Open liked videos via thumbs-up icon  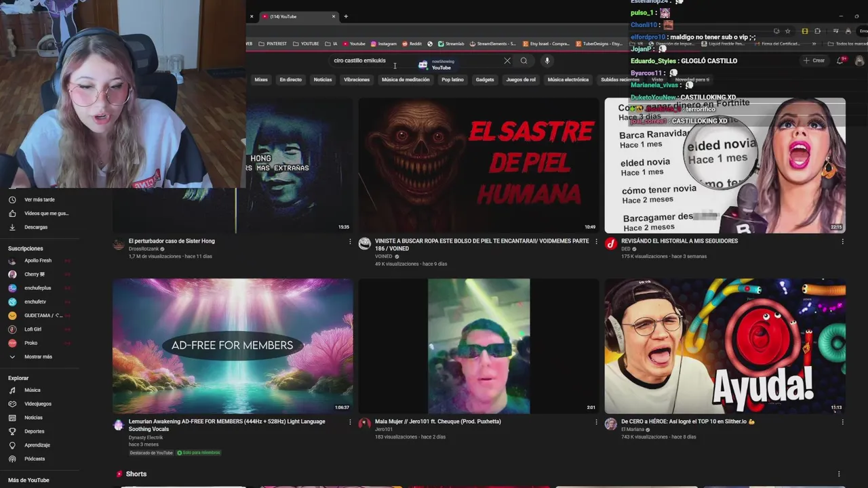click(12, 213)
